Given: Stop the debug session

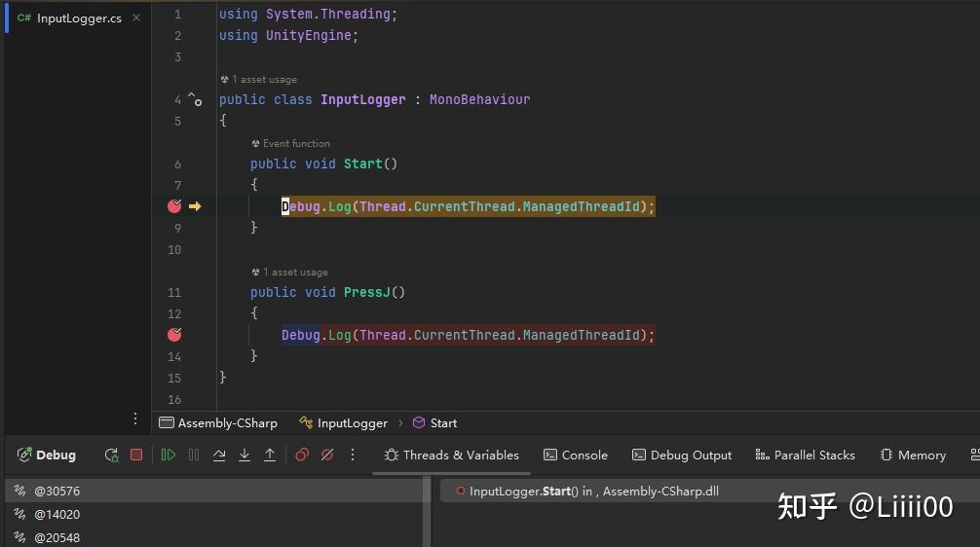Looking at the screenshot, I should point(136,455).
